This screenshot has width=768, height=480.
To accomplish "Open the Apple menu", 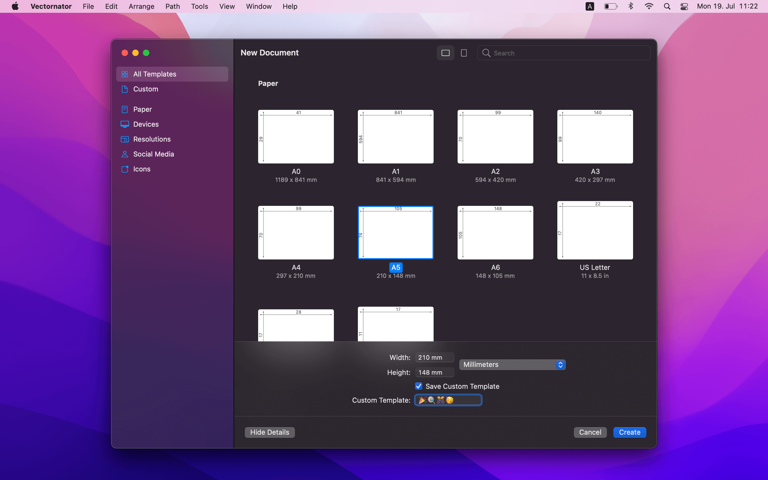I will pyautogui.click(x=15, y=6).
